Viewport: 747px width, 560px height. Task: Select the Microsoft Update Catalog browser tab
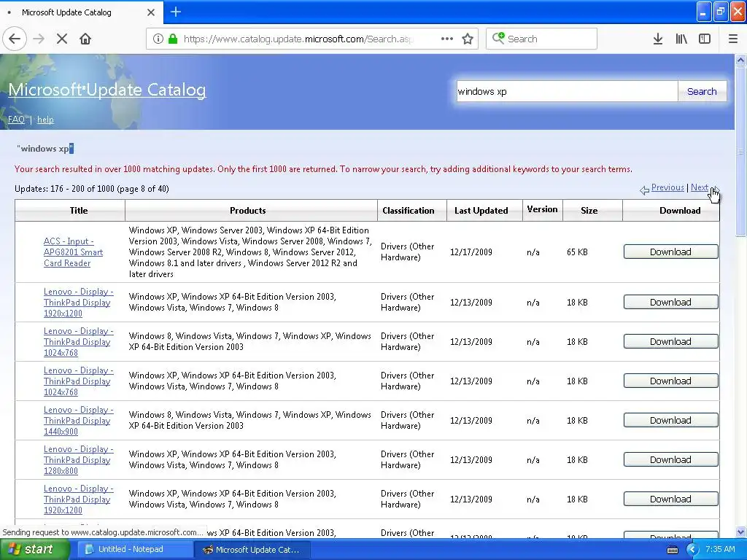[81, 12]
